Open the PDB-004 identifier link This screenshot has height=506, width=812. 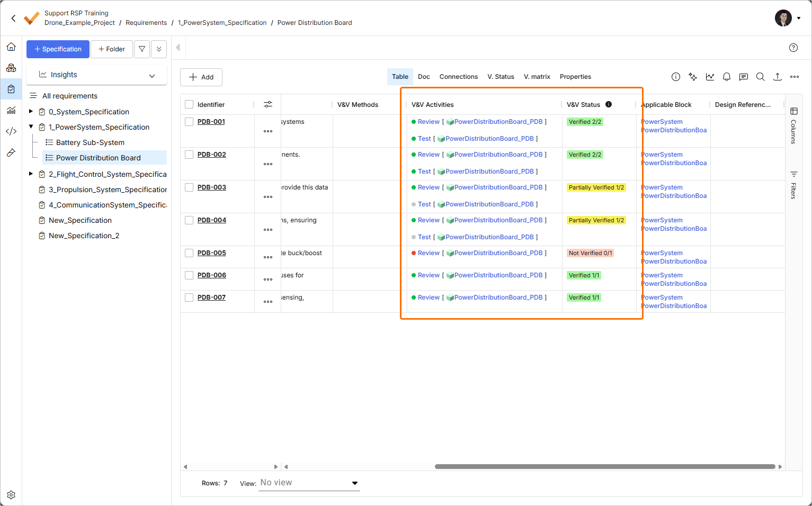point(212,220)
